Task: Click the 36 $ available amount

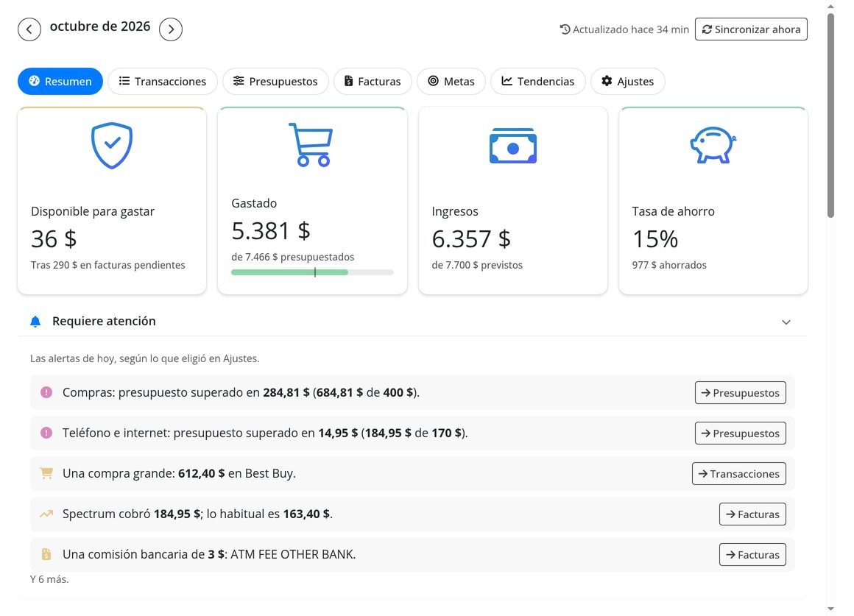Action: pyautogui.click(x=54, y=238)
